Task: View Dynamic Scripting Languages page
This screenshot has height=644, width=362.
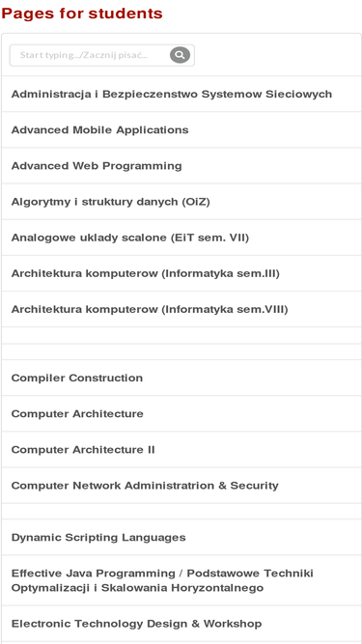Action: tap(181, 537)
